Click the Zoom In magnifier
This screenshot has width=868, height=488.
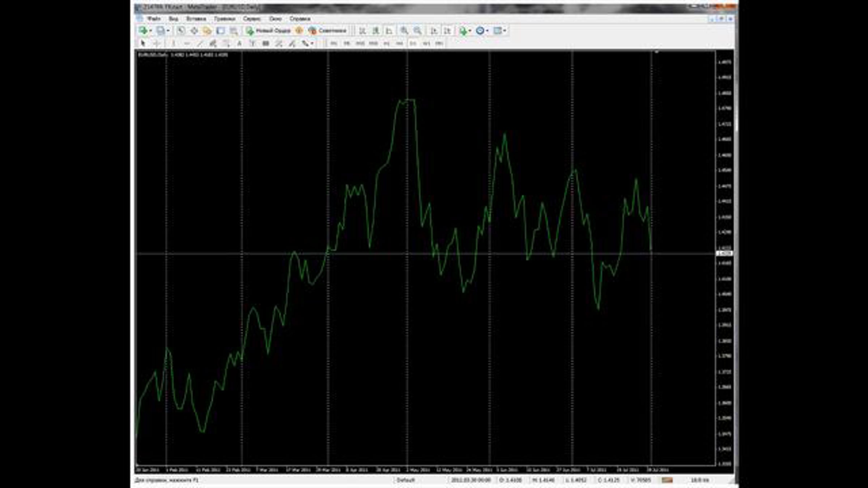[404, 31]
